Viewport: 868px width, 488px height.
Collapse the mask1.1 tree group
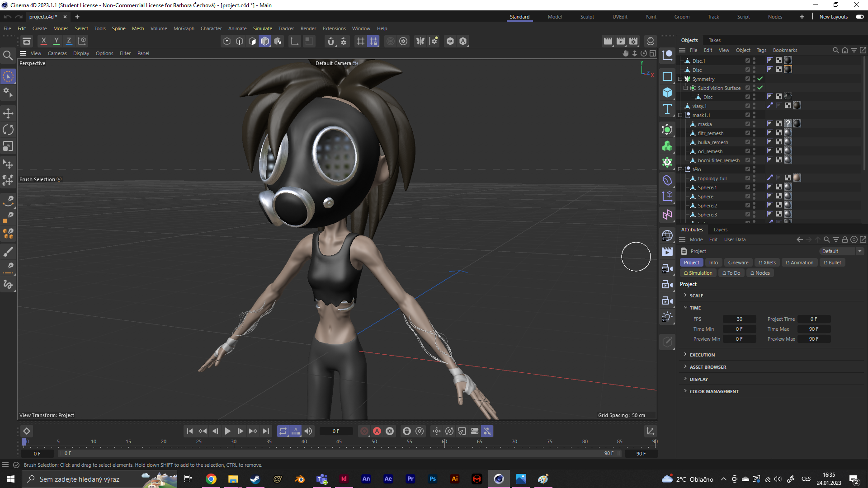680,115
